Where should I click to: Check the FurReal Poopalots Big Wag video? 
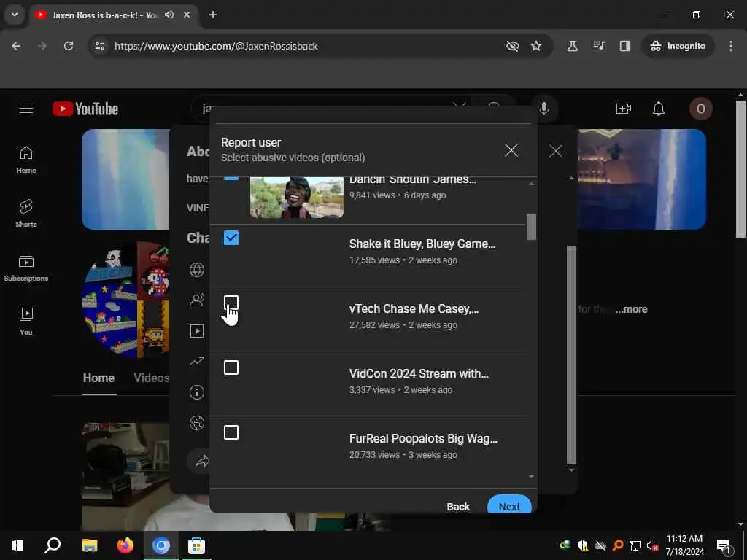(231, 432)
